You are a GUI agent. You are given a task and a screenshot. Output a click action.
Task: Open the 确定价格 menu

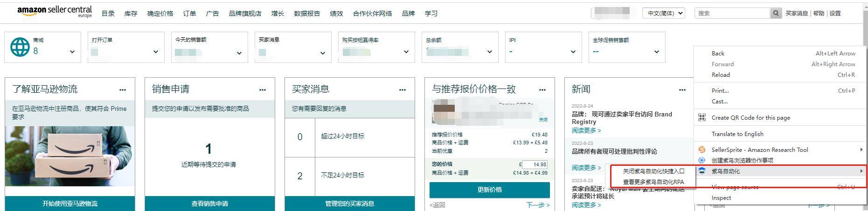[160, 14]
